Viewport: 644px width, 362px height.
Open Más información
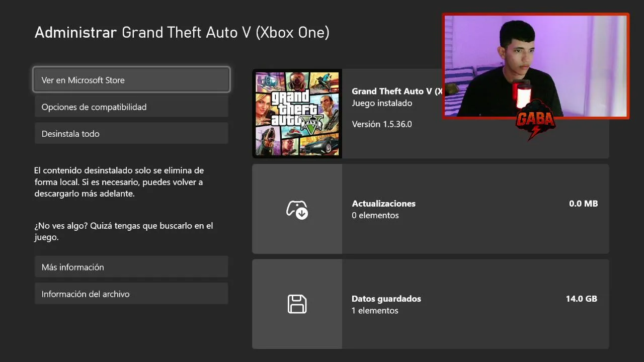[x=131, y=267]
